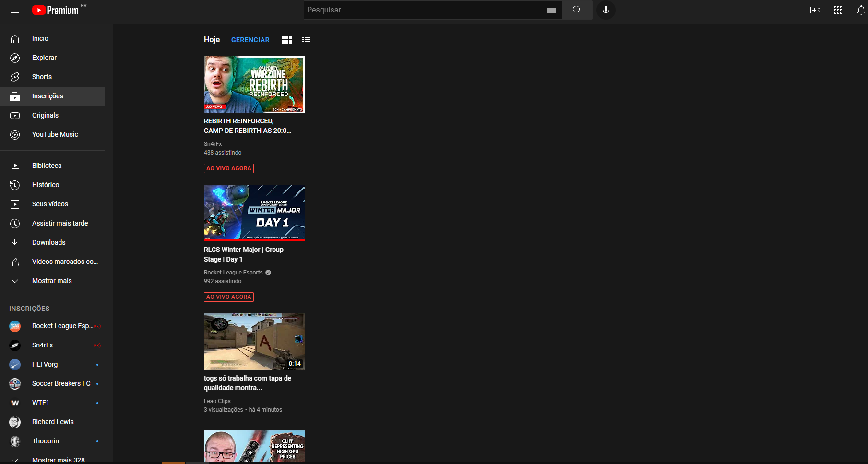This screenshot has width=868, height=464.
Task: Open YouTube Music in sidebar
Action: coord(53,134)
